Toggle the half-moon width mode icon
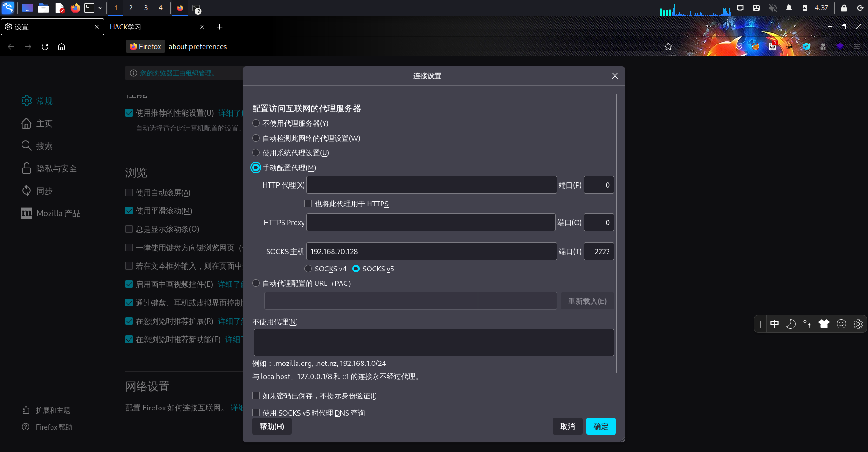Screen dimensions: 868x452 [x=791, y=324]
